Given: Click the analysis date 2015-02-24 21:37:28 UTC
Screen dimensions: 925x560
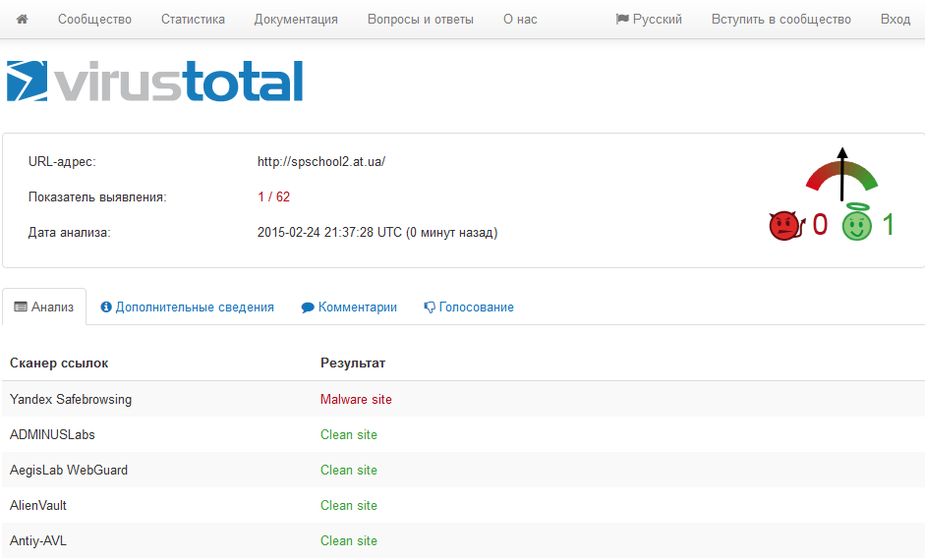Looking at the screenshot, I should (x=329, y=232).
